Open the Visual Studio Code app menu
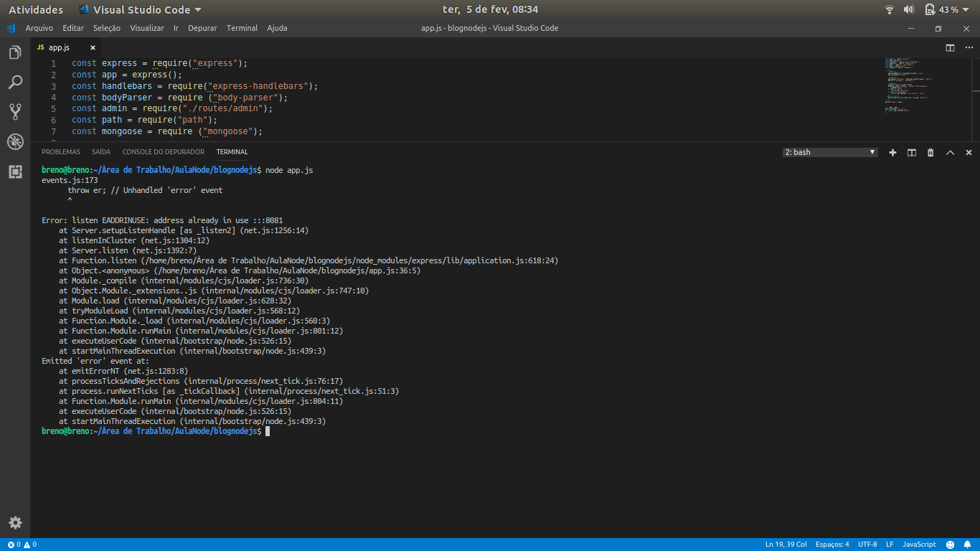 click(139, 9)
